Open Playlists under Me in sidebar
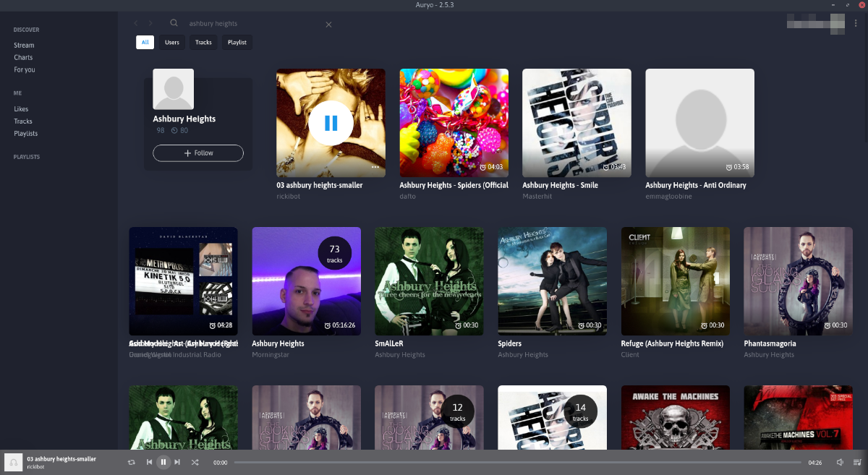 tap(26, 134)
